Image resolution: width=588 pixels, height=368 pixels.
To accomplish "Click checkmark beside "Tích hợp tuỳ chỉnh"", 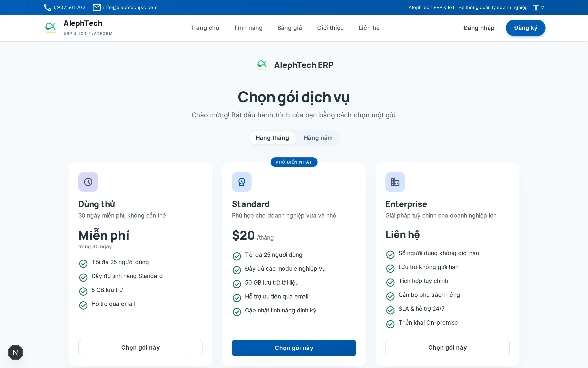I will pos(390,282).
